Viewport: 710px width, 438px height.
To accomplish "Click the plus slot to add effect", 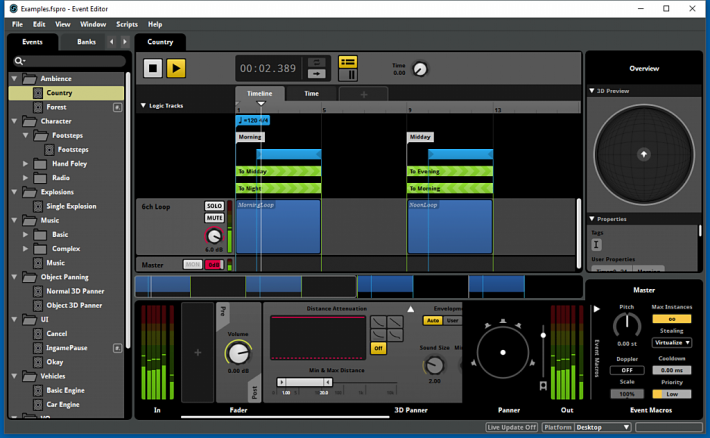I will pos(197,352).
